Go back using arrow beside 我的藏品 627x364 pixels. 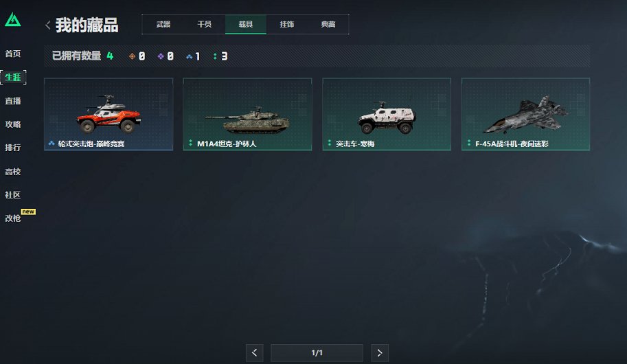pos(47,25)
